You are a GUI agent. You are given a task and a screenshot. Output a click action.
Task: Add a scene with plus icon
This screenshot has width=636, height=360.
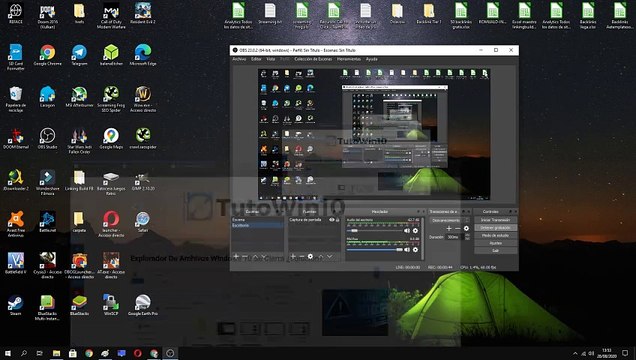[236, 256]
